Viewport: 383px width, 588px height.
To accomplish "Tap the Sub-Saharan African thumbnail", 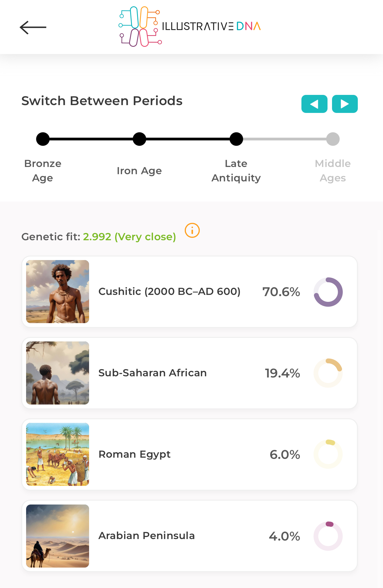I will pos(58,373).
